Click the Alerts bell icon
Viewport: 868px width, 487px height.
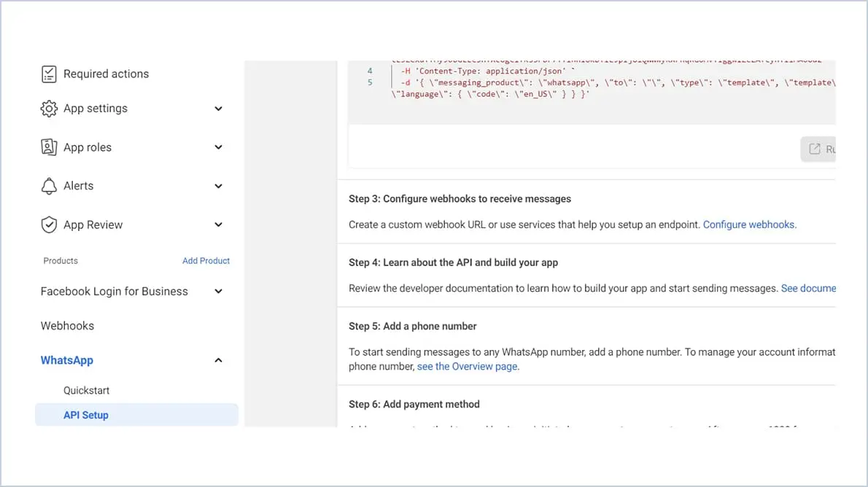[x=49, y=186]
